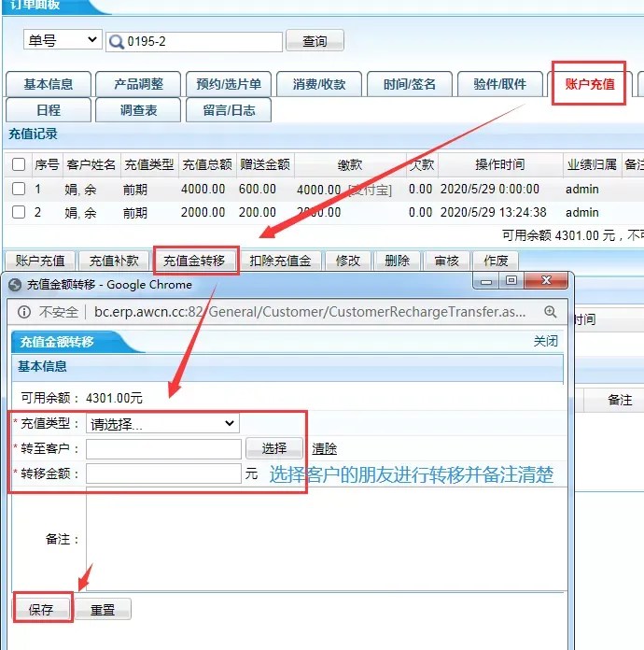Click the not-secure info icon in address bar

pos(21,311)
